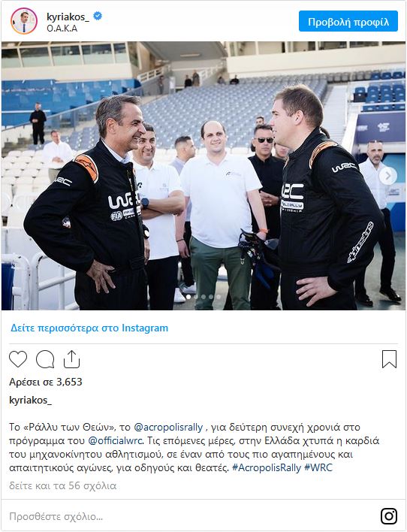Open comments with the speech bubble icon
The image size is (407, 532).
[45, 359]
